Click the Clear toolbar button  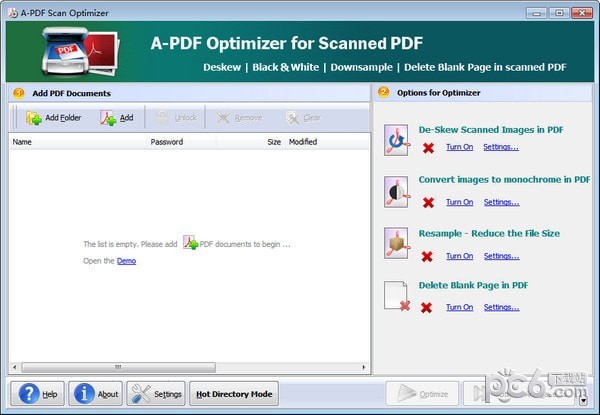coord(303,118)
